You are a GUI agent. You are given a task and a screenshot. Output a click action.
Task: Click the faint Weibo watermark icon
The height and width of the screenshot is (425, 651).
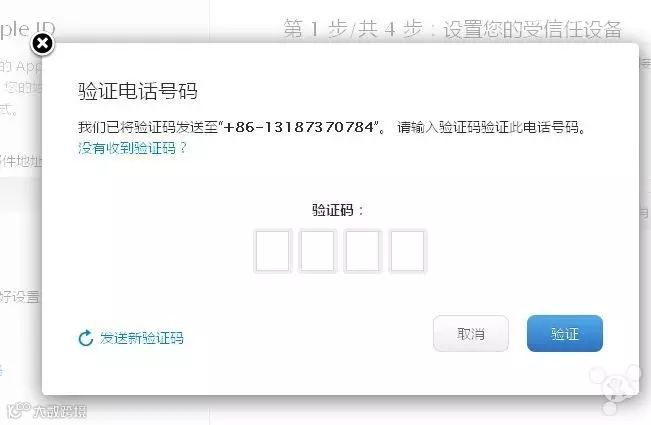click(615, 388)
